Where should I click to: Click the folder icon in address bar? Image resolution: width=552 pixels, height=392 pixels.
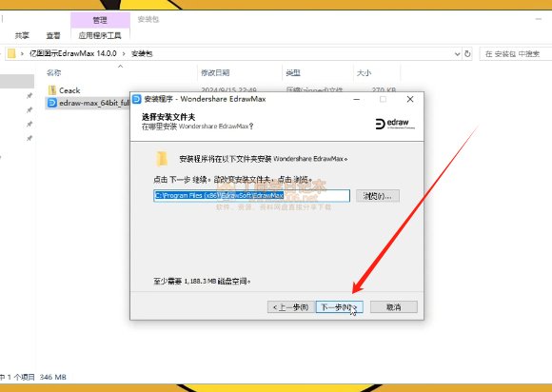tap(11, 53)
